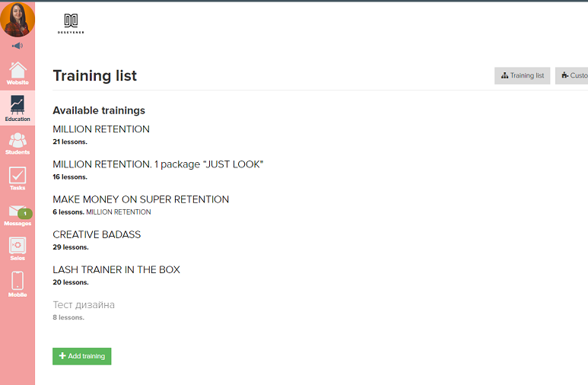The width and height of the screenshot is (588, 385).
Task: Open the Тест дизайна training
Action: tap(84, 304)
